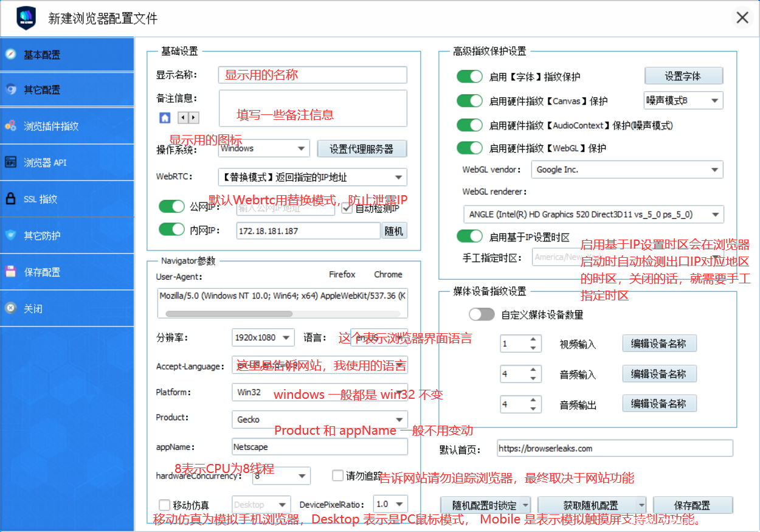The height and width of the screenshot is (532, 760).
Task: Click the 其它防护 shield icon
Action: click(10, 235)
